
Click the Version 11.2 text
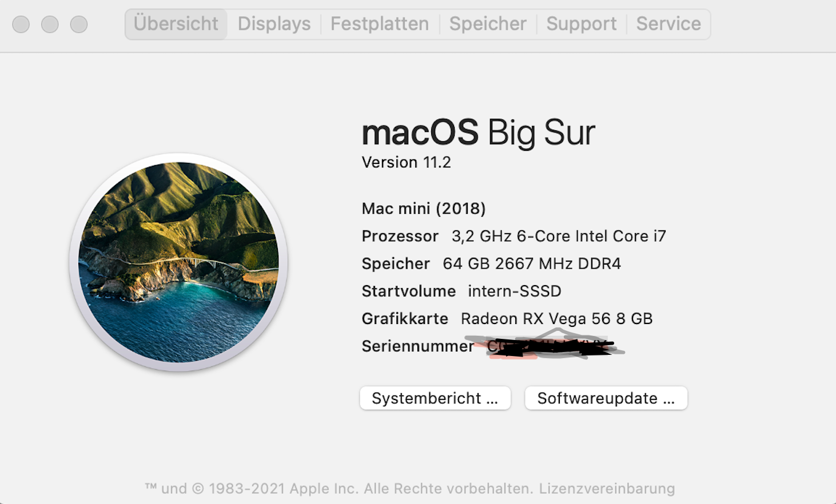406,163
